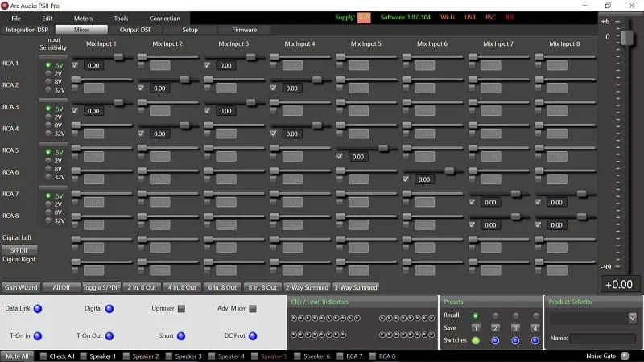
Task: Select 2V sensitivity for RCA 1/2
Action: pos(48,73)
